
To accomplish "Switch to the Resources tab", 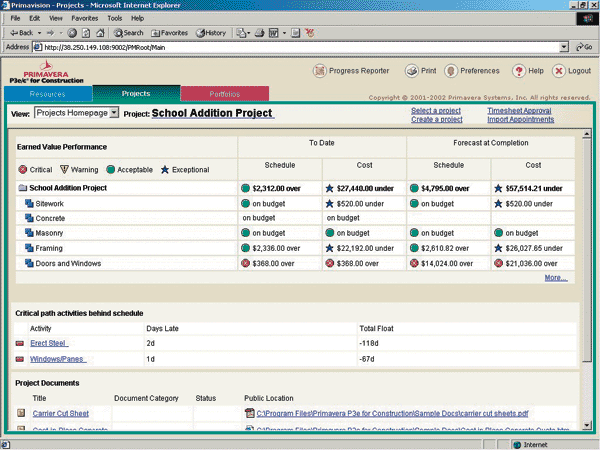I will (48, 94).
